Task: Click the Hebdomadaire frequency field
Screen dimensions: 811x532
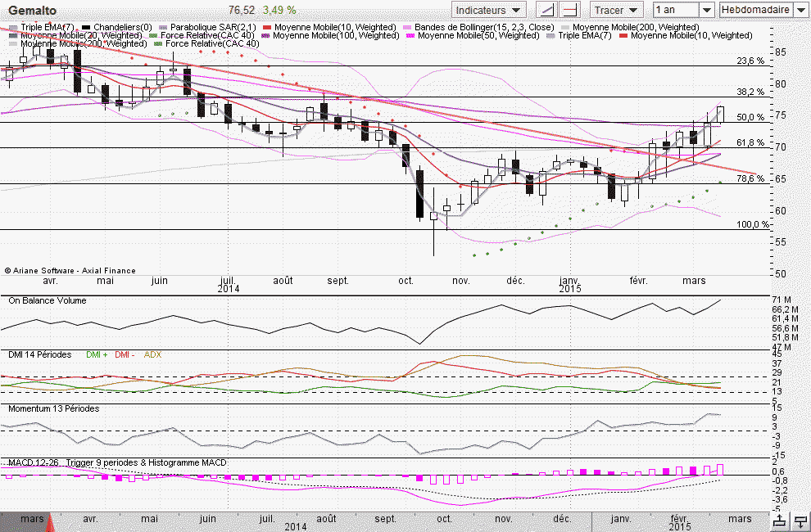Action: pyautogui.click(x=755, y=10)
